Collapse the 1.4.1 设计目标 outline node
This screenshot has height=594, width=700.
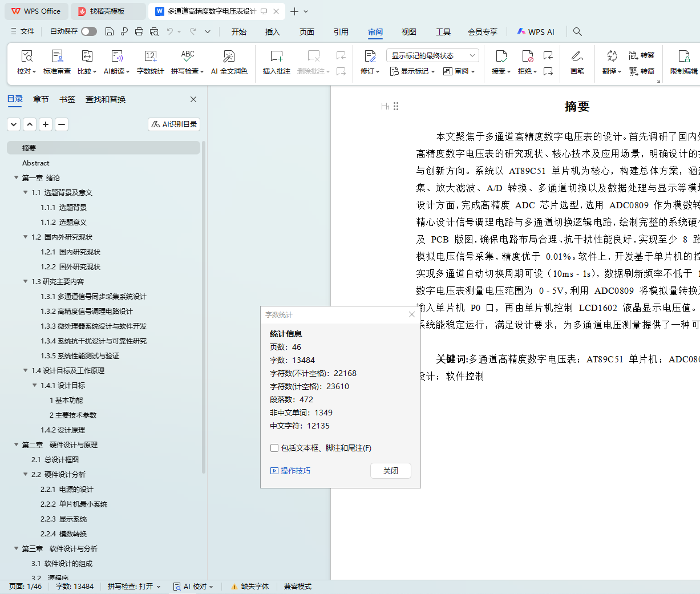(35, 386)
